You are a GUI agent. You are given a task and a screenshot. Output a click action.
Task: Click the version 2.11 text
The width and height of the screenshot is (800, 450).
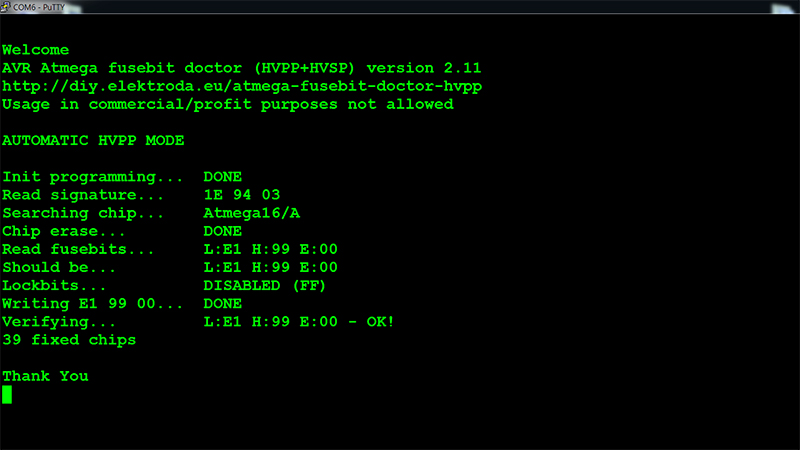pos(423,68)
